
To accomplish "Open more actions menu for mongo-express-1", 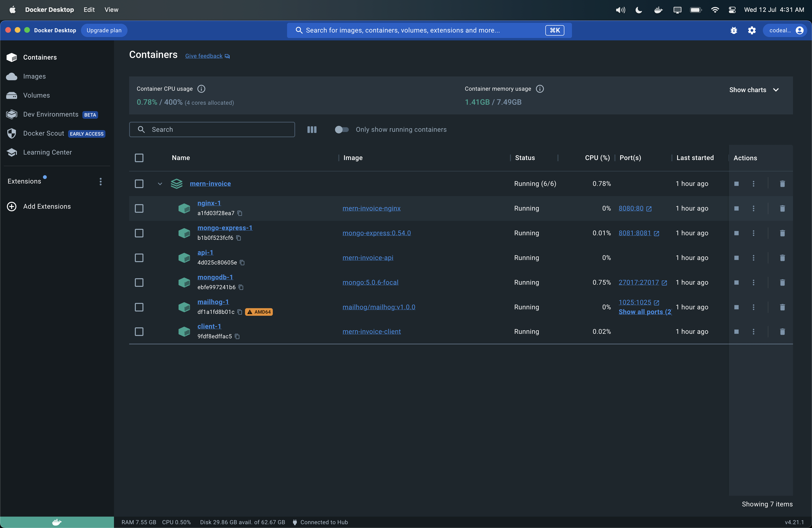I will (x=753, y=233).
